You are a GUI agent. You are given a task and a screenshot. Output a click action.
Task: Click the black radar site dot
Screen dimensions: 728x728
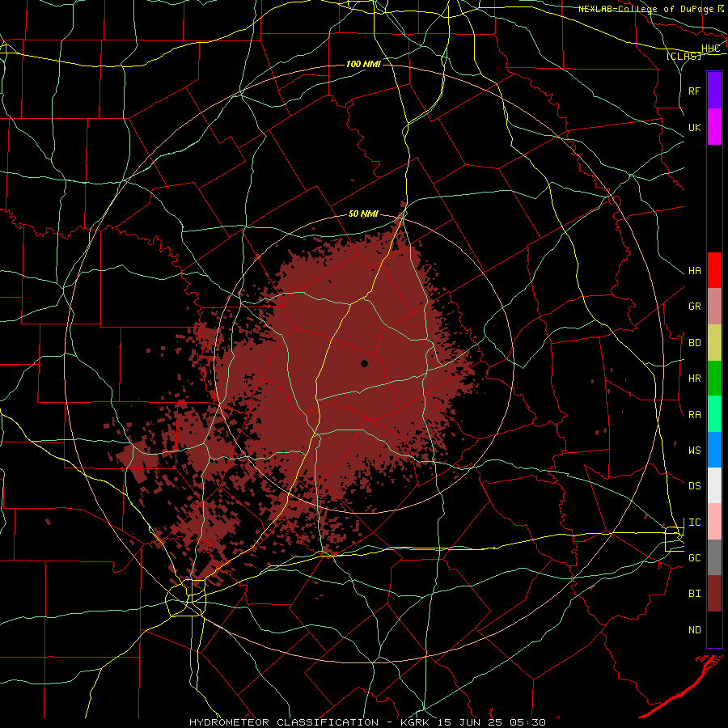365,363
